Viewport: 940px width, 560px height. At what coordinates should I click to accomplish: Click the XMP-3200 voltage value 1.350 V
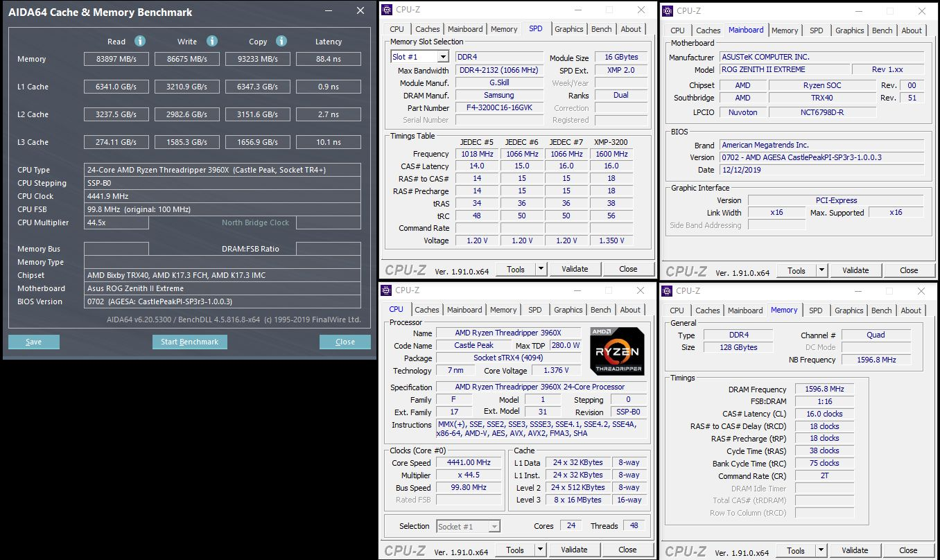611,240
